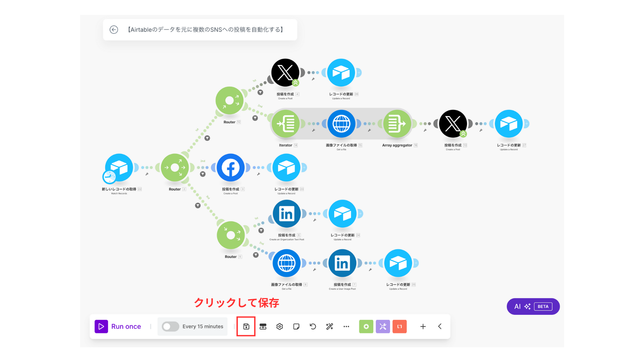This screenshot has width=644, height=362.
Task: Add a module after Update a Record 25
Action: tap(416, 263)
